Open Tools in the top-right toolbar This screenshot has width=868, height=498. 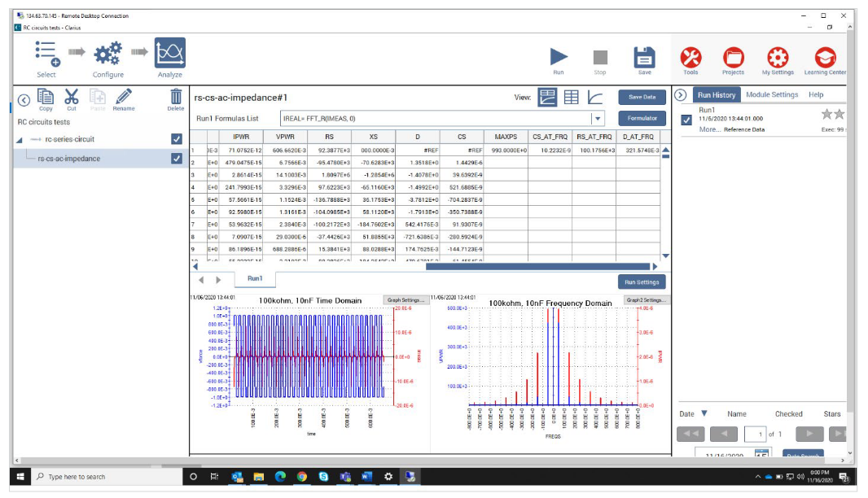point(693,59)
